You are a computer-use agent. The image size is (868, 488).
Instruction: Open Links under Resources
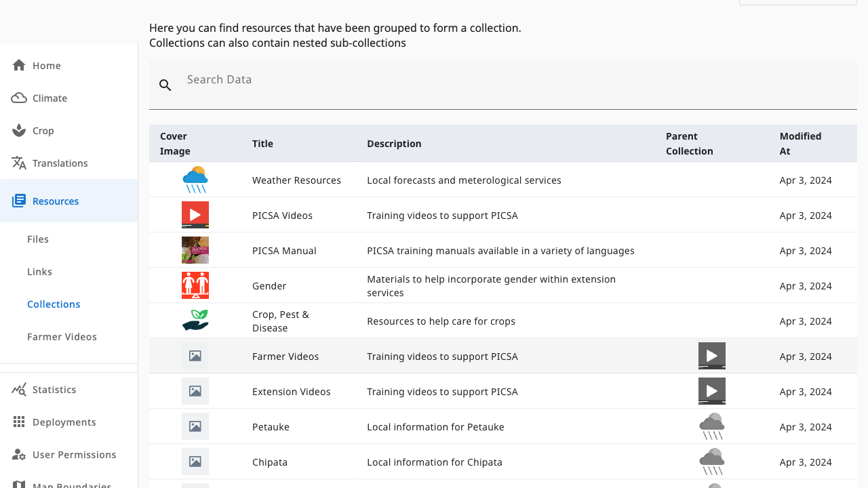point(68,271)
